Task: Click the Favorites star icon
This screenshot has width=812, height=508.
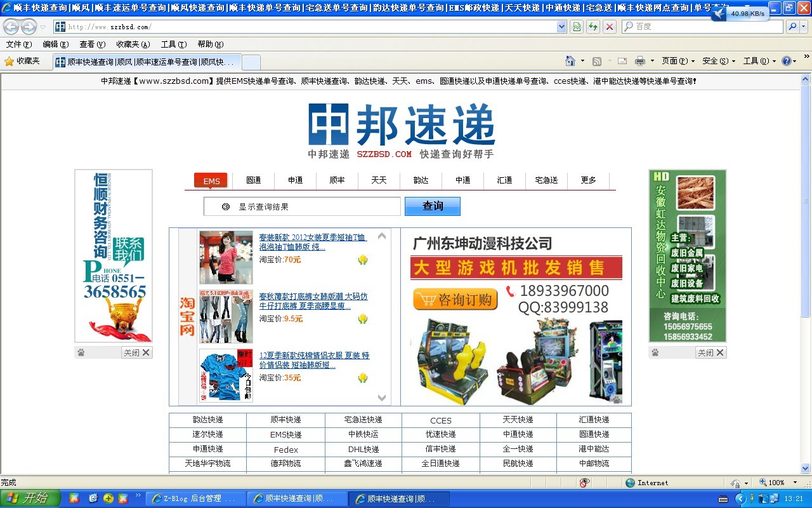Action: coord(9,61)
